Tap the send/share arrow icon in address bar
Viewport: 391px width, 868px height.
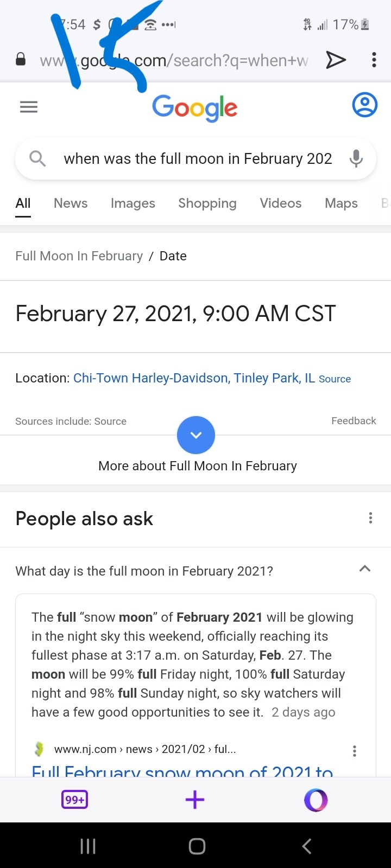336,60
